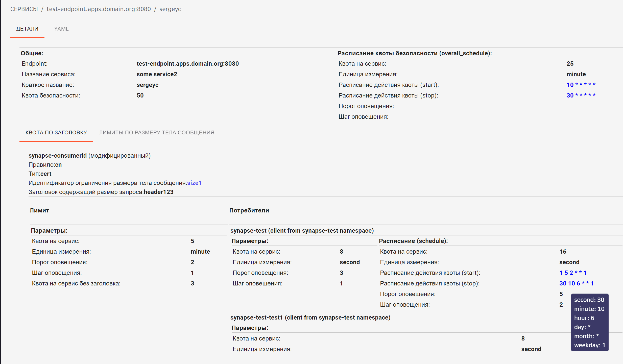Click the Потребители column heading
The height and width of the screenshot is (364, 623).
249,210
